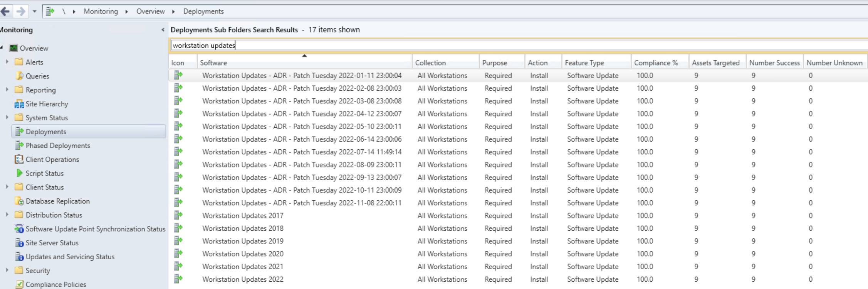Expand the Alerts folder node

pos(7,62)
